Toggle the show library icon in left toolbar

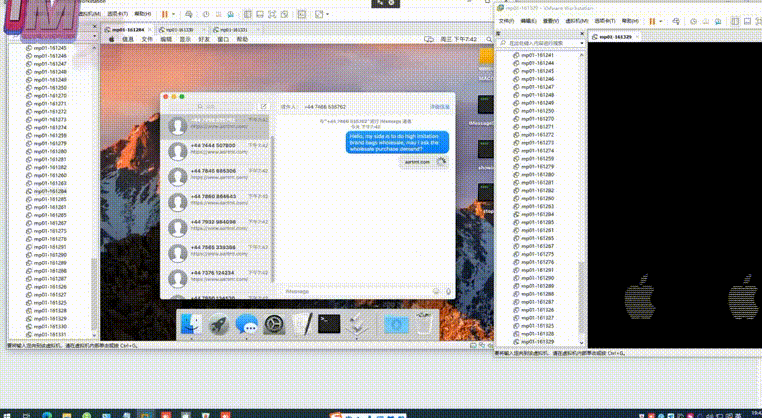point(248,15)
